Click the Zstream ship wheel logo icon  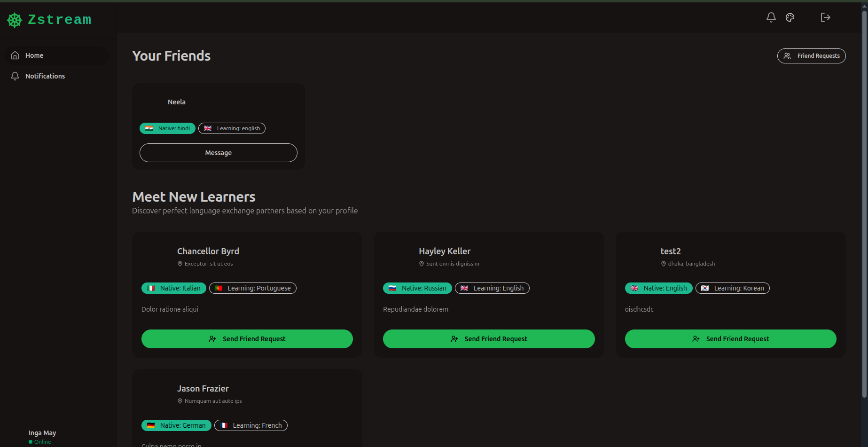click(x=15, y=20)
